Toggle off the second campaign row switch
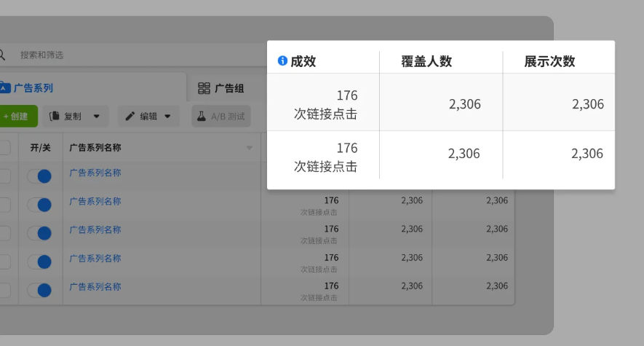The width and height of the screenshot is (644, 346). click(39, 205)
